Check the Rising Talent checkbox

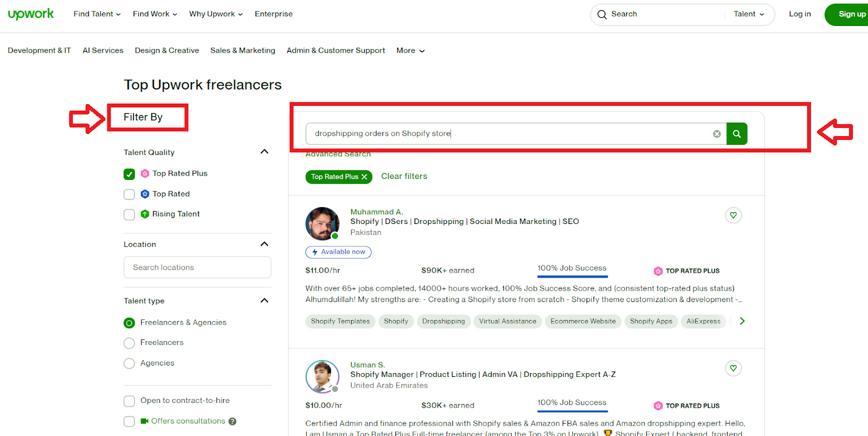click(129, 215)
